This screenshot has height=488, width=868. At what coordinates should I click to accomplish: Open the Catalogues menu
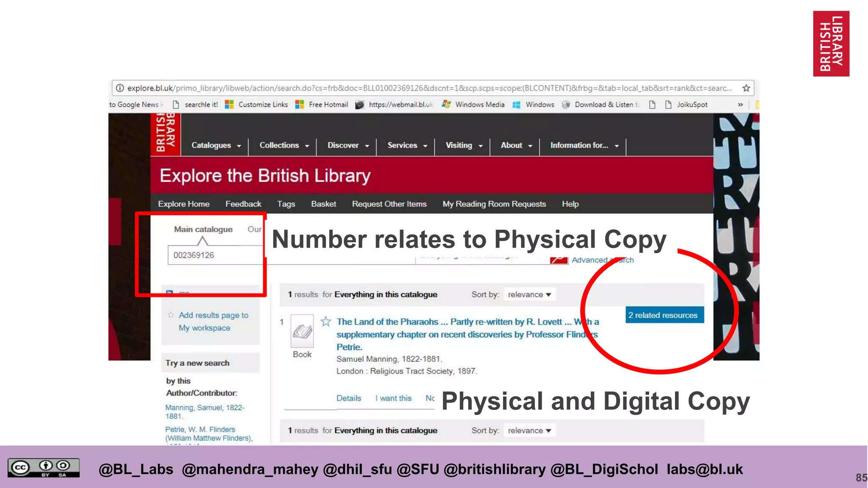(x=216, y=145)
